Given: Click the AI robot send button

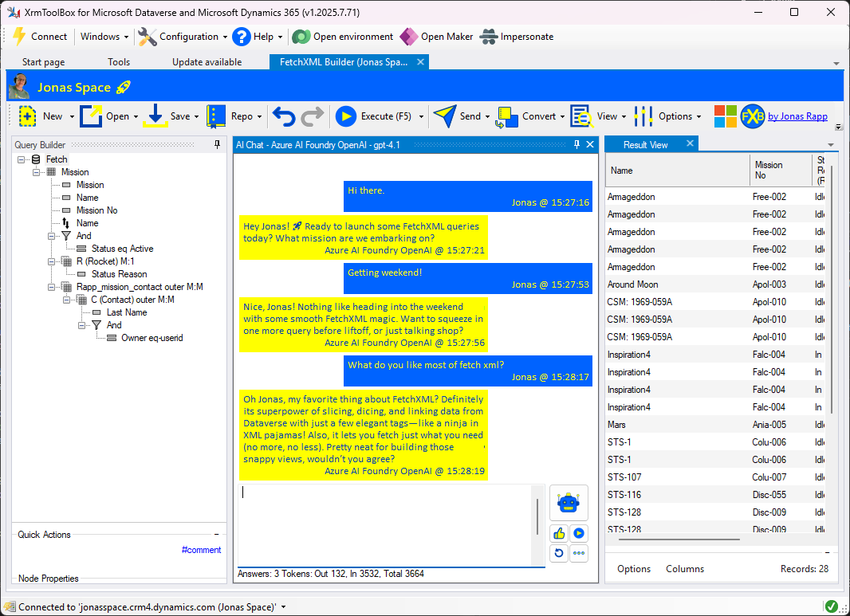Looking at the screenshot, I should coord(568,503).
